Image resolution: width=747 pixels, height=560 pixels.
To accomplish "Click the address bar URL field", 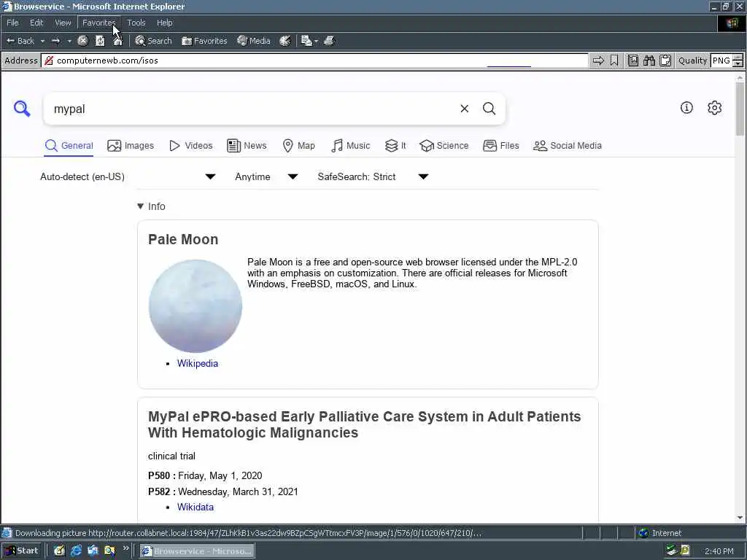I will tap(314, 61).
